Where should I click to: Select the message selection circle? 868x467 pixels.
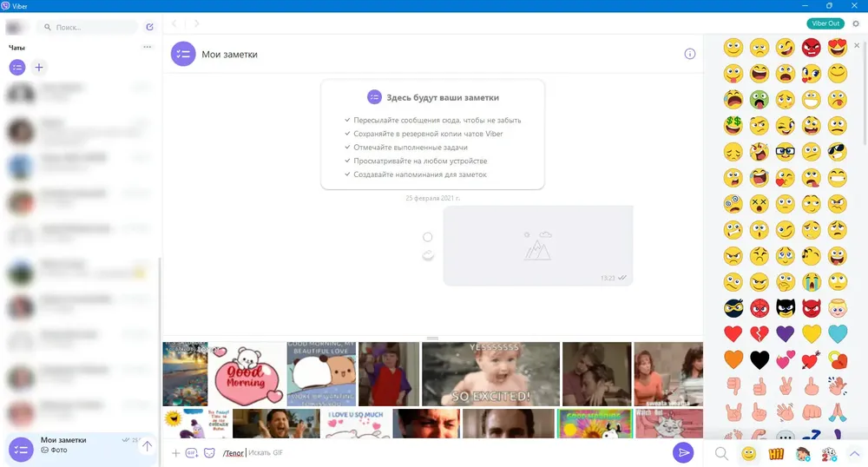(x=427, y=237)
